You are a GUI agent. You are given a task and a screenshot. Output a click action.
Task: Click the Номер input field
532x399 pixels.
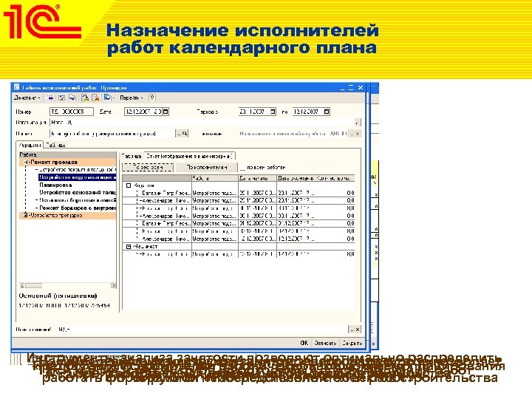pos(72,112)
